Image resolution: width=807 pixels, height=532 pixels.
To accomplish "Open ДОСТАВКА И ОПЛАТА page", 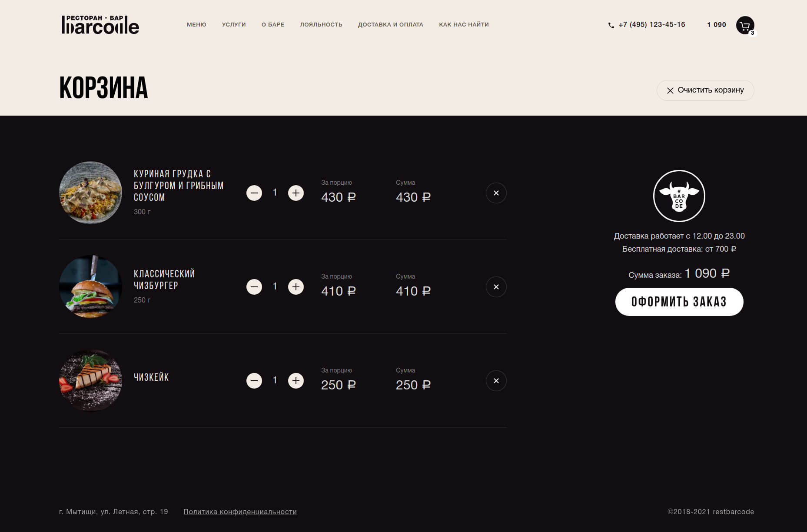I will (390, 25).
